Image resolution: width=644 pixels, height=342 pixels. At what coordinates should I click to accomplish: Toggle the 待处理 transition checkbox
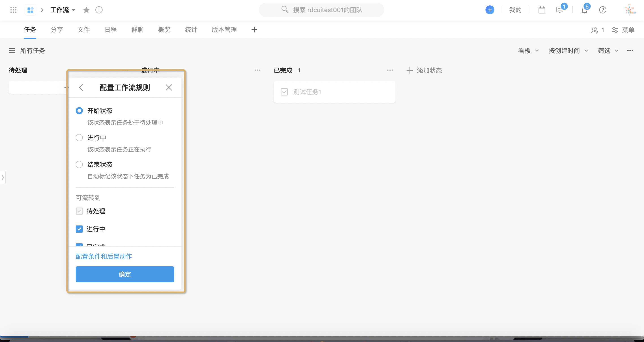[79, 211]
